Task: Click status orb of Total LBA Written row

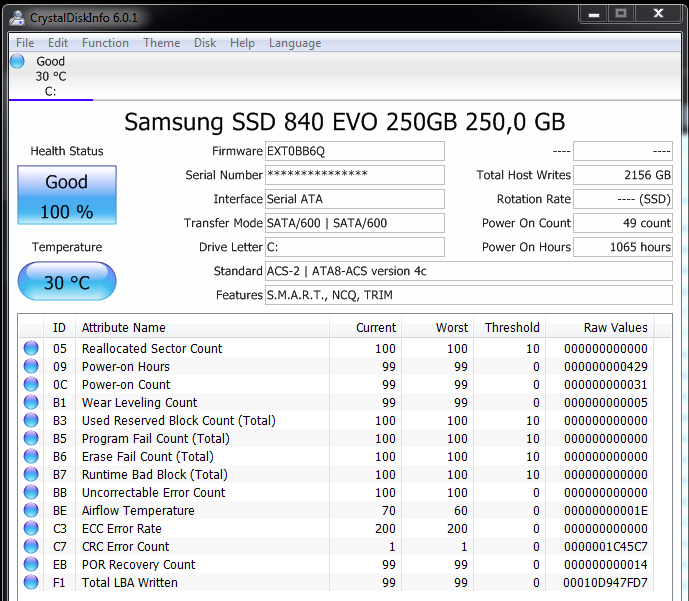Action: tap(31, 582)
